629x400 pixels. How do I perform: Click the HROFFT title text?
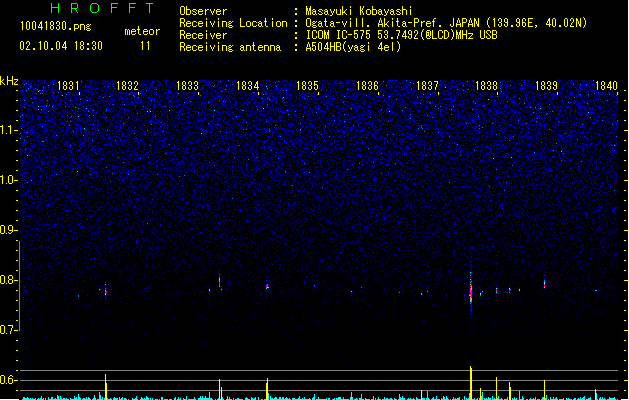click(x=102, y=8)
